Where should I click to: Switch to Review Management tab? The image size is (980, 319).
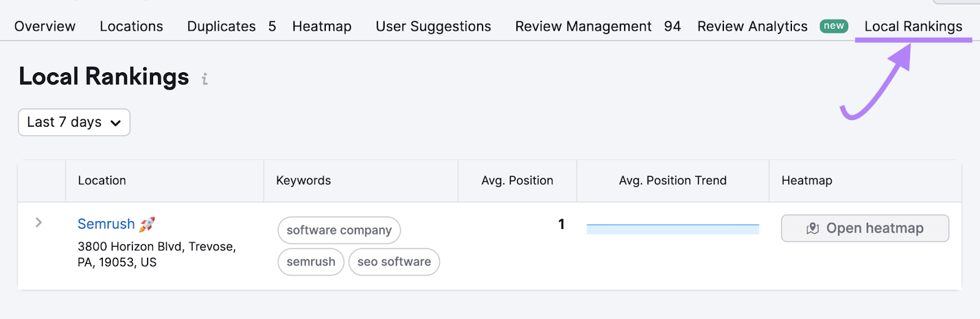[583, 26]
